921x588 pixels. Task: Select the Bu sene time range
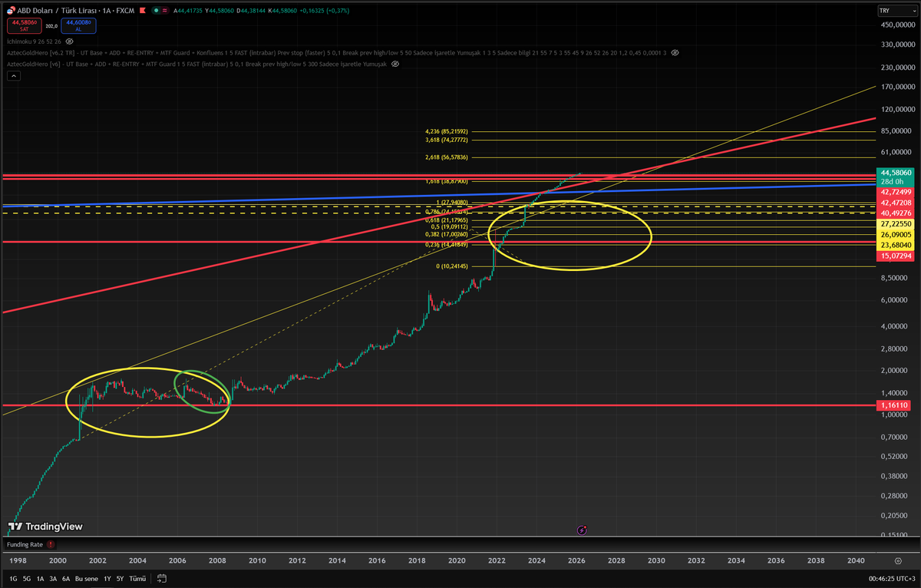[86, 578]
